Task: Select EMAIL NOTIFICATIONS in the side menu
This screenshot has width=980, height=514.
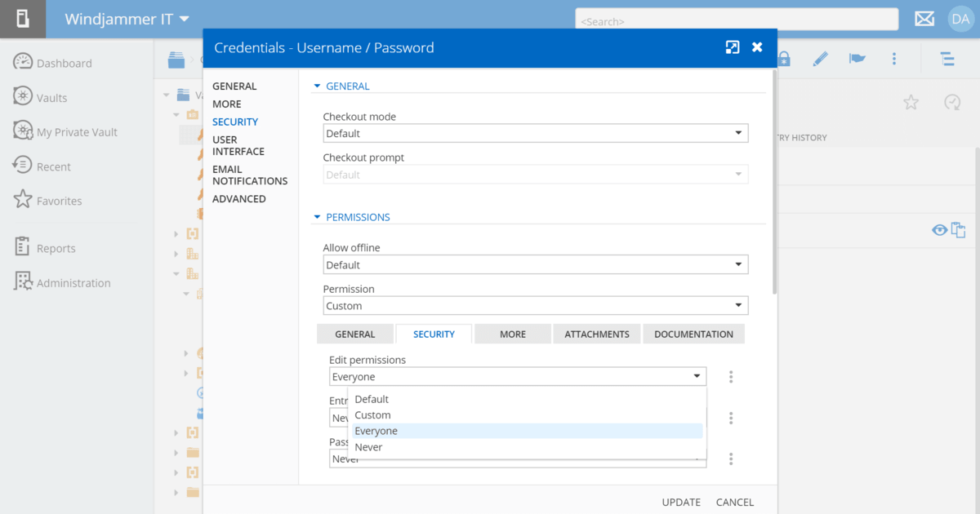Action: point(250,175)
